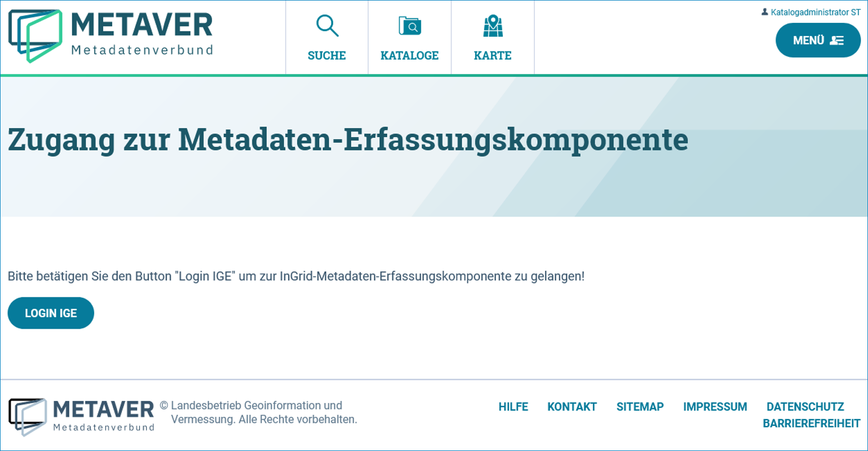Click the LOGIN IGE button
Viewport: 868px width, 451px height.
51,313
